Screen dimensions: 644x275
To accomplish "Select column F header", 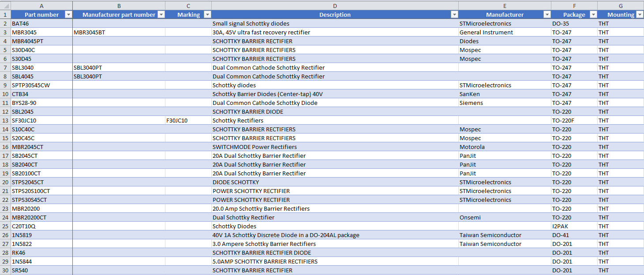I will pos(574,6).
